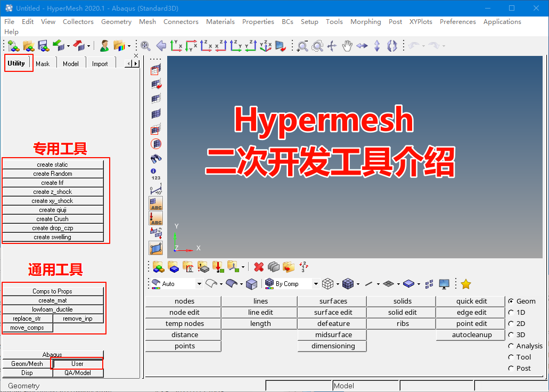Select the Tool page radio button
This screenshot has width=549, height=392.
[511, 357]
